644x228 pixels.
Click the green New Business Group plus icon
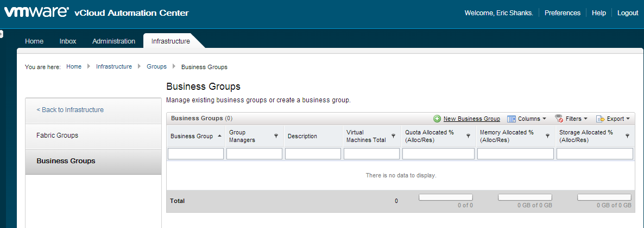(437, 119)
